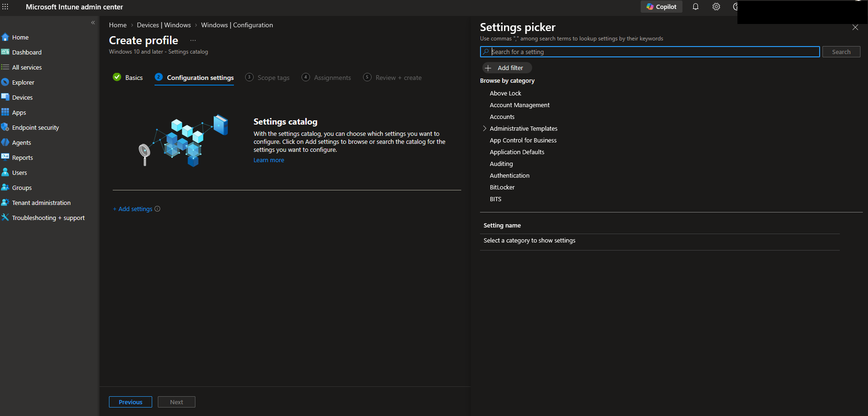Select the Review + create step tab
Image resolution: width=868 pixels, height=416 pixels.
click(x=392, y=78)
